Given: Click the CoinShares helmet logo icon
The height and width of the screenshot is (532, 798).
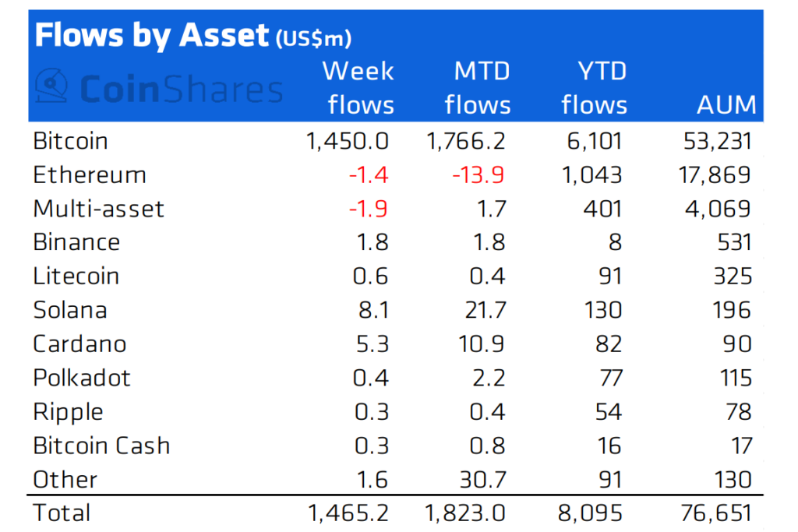Looking at the screenshot, I should click(51, 86).
